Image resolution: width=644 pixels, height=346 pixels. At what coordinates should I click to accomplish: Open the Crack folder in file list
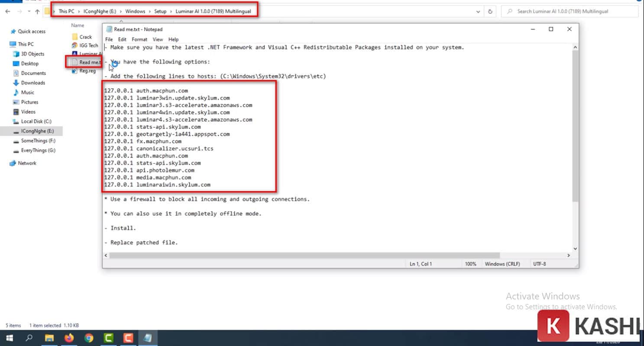coord(81,37)
